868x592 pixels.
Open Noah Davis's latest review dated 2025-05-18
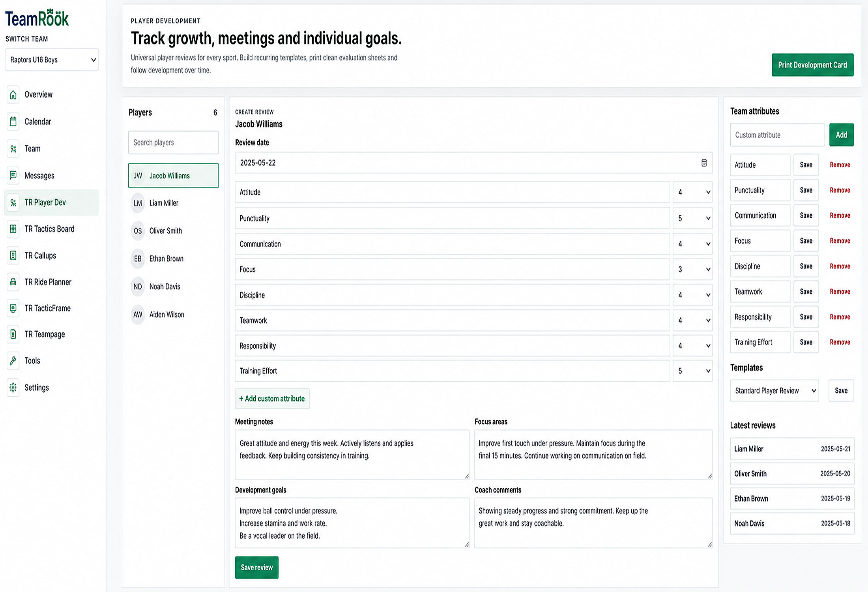792,523
